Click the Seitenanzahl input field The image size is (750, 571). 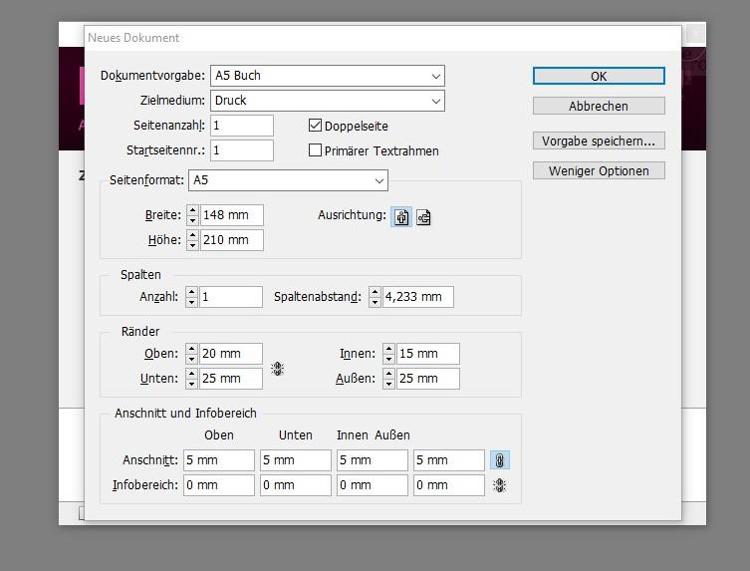click(x=241, y=126)
